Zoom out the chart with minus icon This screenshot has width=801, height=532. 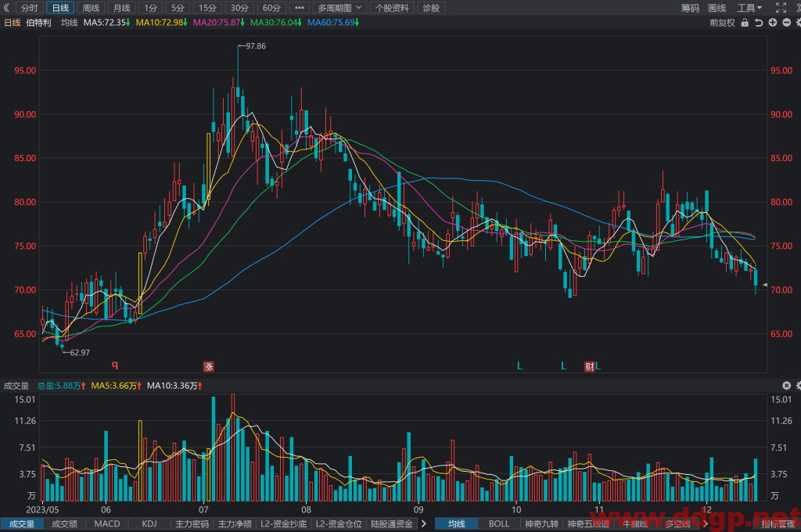[786, 23]
